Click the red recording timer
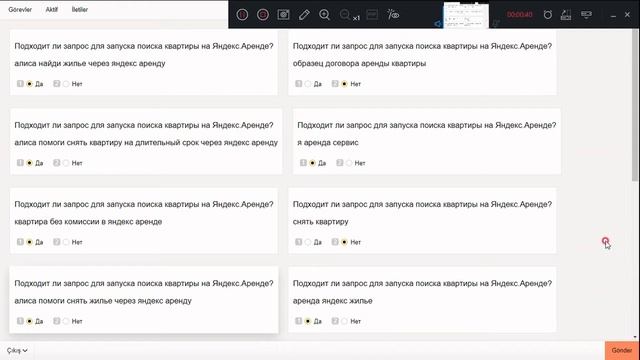Image resolution: width=640 pixels, height=360 pixels. coord(520,15)
